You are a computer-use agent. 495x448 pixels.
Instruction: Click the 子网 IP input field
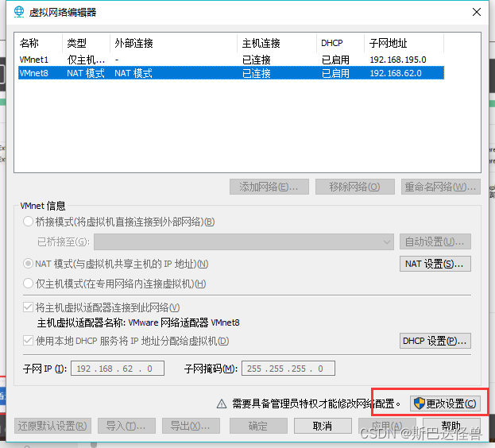click(118, 369)
